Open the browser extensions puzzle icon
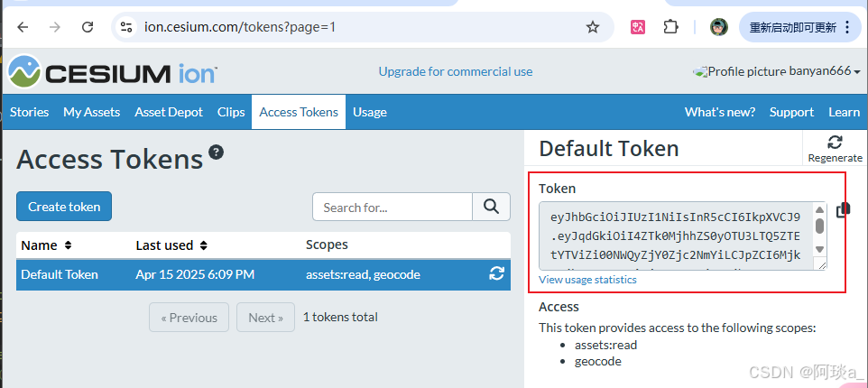The width and height of the screenshot is (868, 388). [x=671, y=26]
